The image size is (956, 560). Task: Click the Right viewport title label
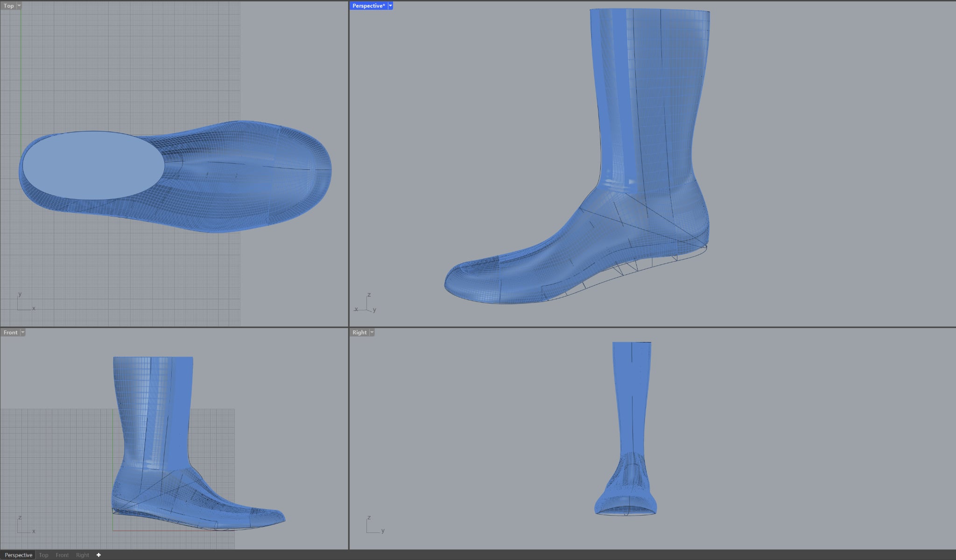tap(359, 332)
